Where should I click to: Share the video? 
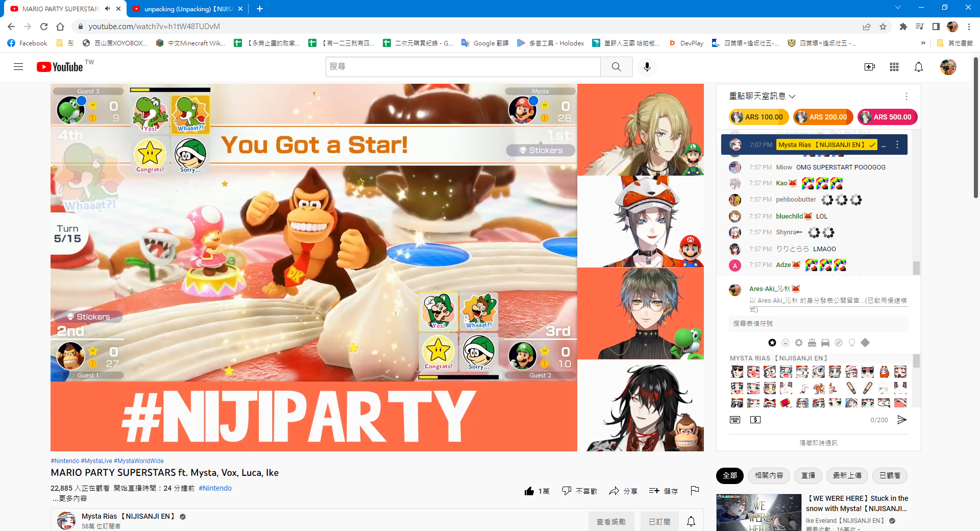click(x=623, y=491)
